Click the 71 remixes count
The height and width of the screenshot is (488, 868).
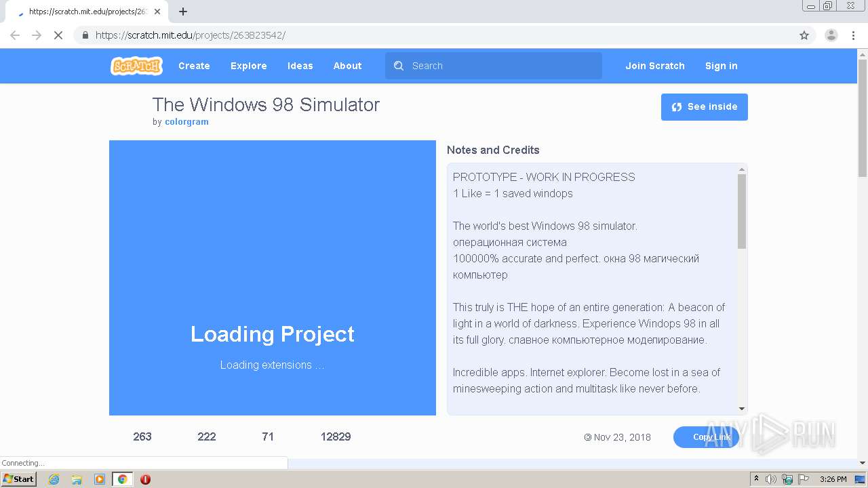coord(268,436)
